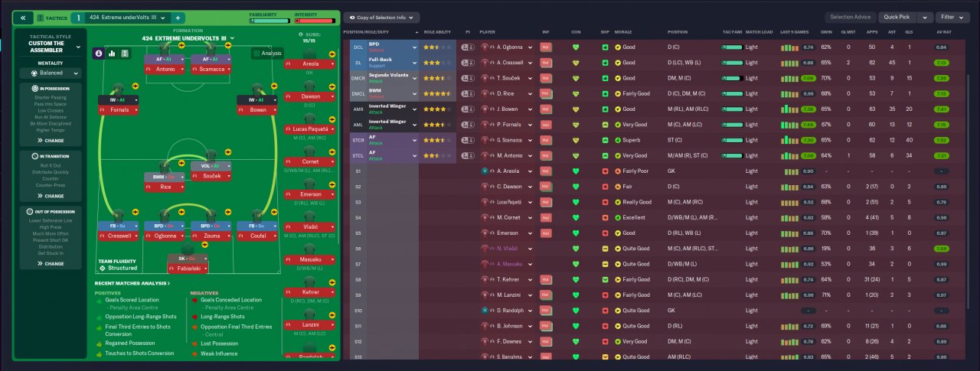This screenshot has height=371, width=980.
Task: Click D. Rice's morale status icon
Action: click(619, 94)
